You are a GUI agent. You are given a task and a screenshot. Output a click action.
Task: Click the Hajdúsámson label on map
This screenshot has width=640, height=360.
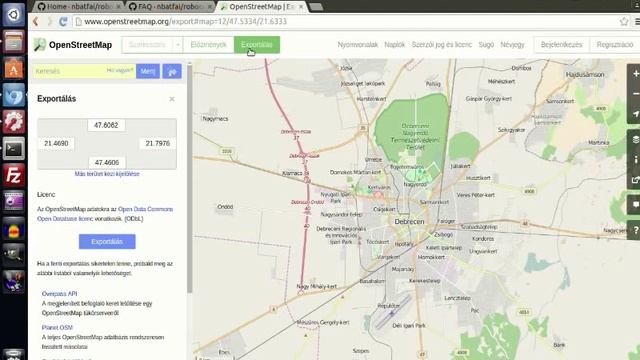585,74
